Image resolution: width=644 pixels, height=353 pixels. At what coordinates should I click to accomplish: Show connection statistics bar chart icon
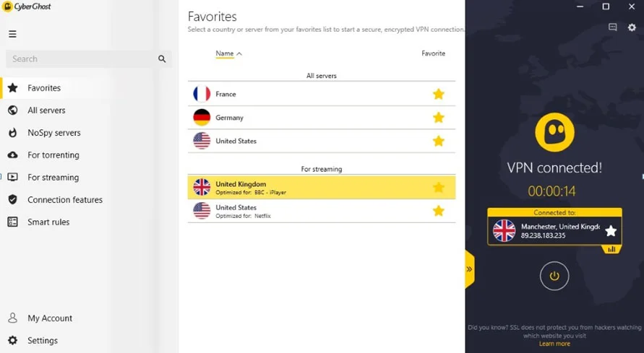(x=611, y=249)
